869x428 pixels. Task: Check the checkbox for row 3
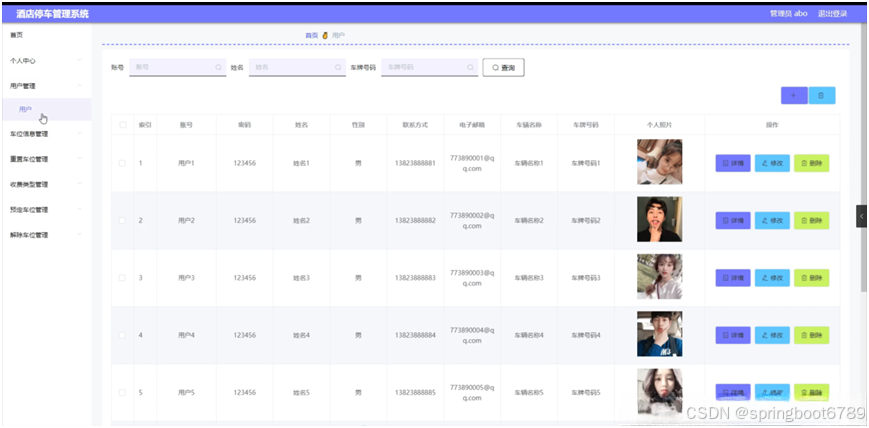tap(122, 278)
